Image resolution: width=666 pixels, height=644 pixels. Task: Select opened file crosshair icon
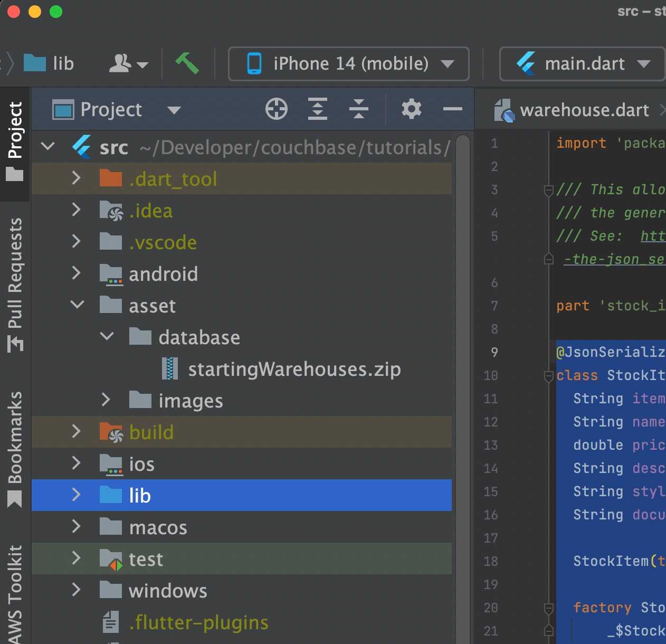pyautogui.click(x=277, y=109)
